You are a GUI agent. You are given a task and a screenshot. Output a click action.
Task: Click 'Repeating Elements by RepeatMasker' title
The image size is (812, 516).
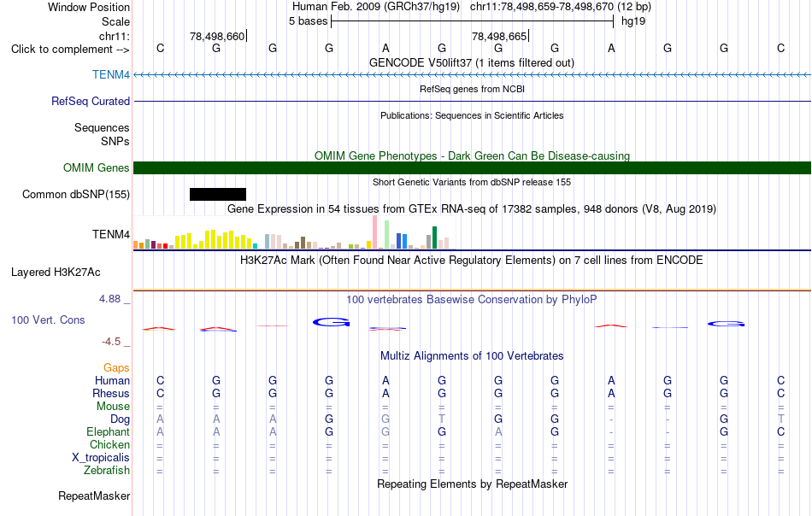[x=472, y=484]
